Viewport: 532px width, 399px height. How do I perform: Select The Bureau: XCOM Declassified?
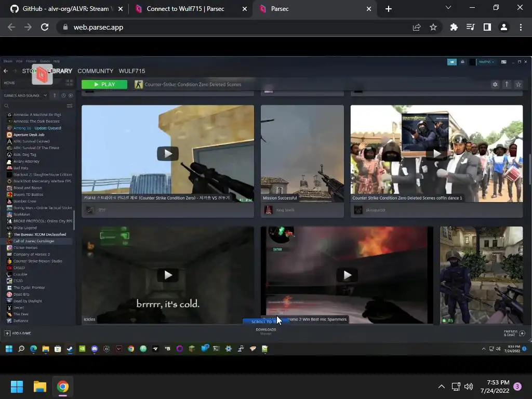39,234
